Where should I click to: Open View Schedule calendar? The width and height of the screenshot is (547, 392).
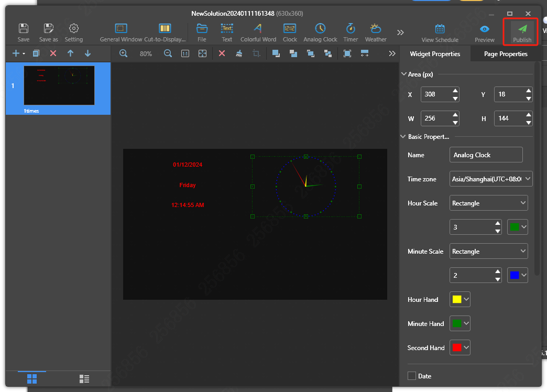440,29
